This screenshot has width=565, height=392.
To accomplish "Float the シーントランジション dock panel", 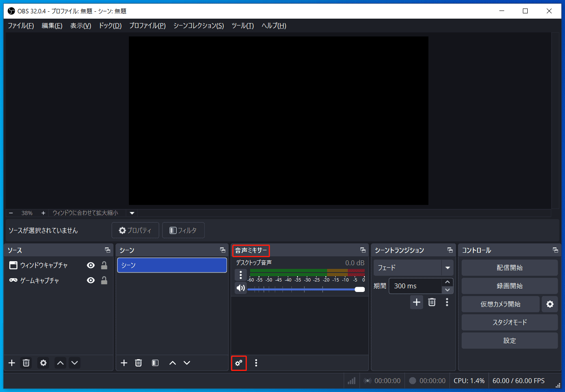I will pos(450,250).
